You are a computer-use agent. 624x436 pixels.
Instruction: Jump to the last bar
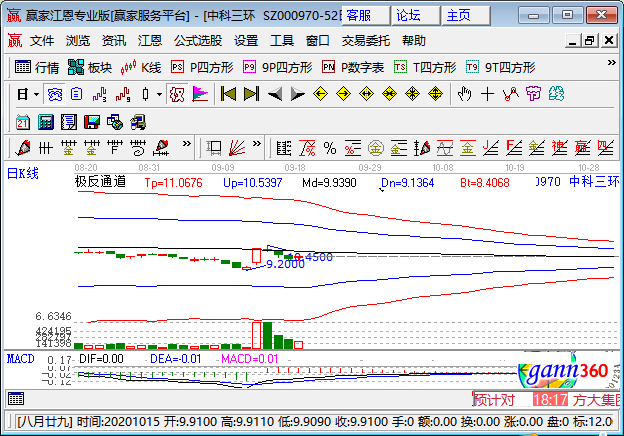(252, 94)
